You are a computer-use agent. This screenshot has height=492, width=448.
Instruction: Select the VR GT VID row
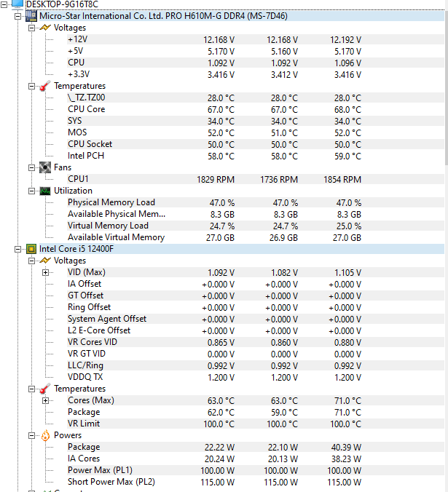(255, 354)
